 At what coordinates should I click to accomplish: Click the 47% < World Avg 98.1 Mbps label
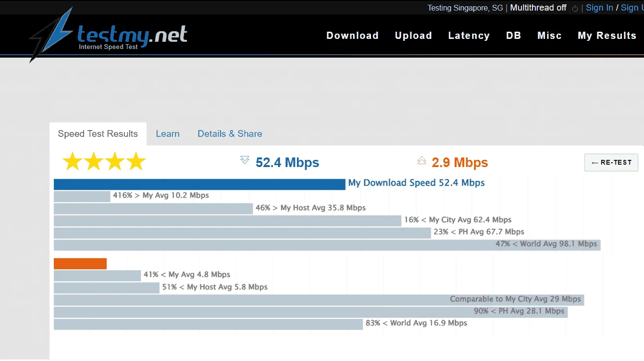546,244
